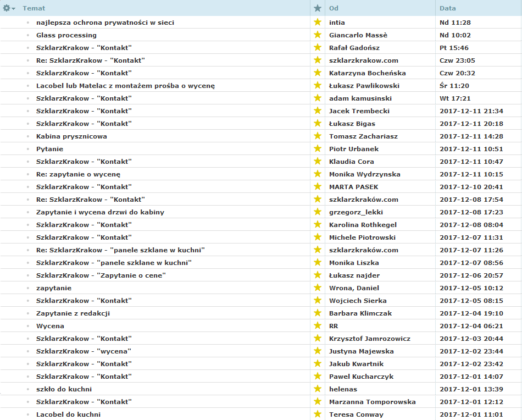The height and width of the screenshot is (420, 522).
Task: Toggle star flag for Rafał Gadońsz message
Action: click(318, 47)
